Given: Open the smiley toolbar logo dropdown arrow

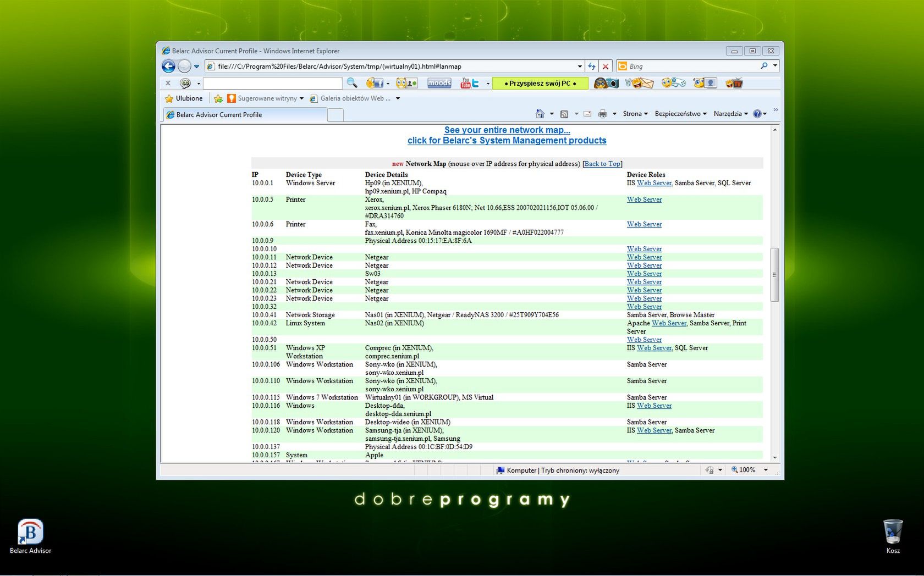Looking at the screenshot, I should click(199, 84).
